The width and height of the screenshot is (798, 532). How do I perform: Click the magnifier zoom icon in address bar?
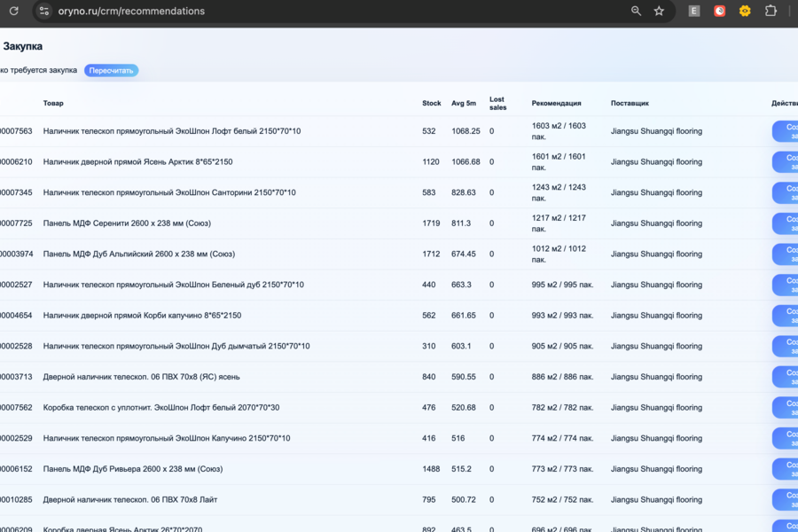tap(636, 11)
